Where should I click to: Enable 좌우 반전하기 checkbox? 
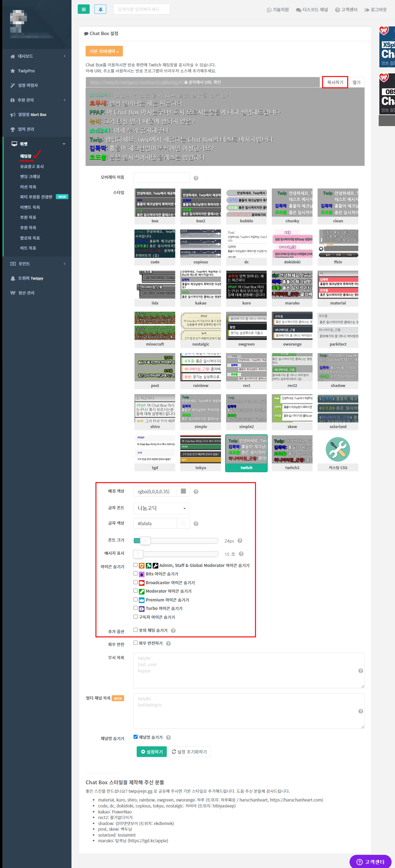click(135, 643)
